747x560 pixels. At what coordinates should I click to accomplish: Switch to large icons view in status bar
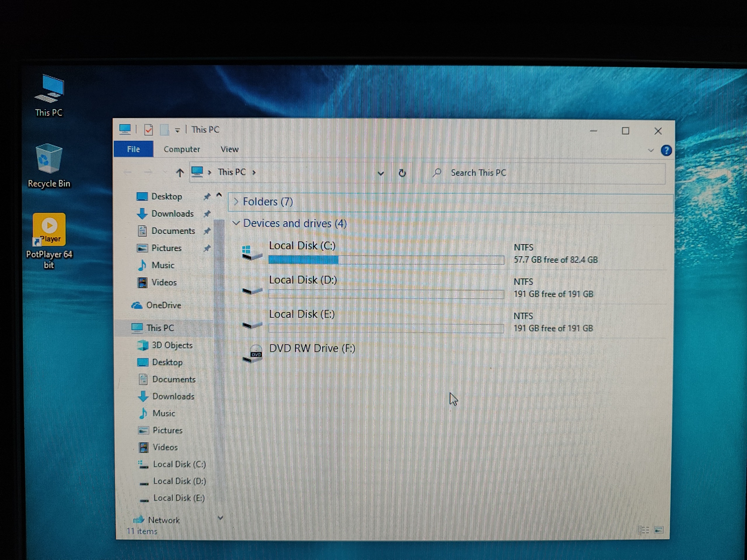tap(659, 530)
